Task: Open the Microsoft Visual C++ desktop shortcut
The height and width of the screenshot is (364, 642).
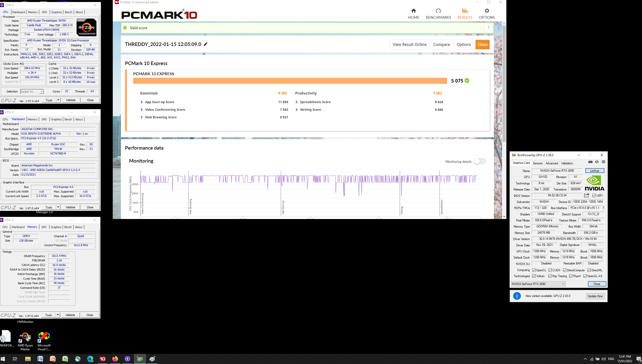Action: pos(44,340)
